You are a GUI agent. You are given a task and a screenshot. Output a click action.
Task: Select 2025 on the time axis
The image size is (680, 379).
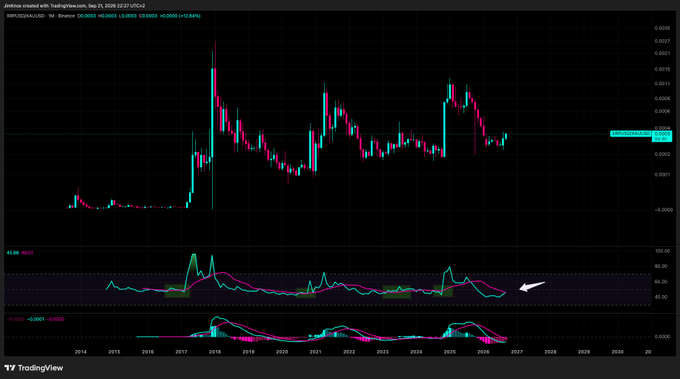[450, 352]
